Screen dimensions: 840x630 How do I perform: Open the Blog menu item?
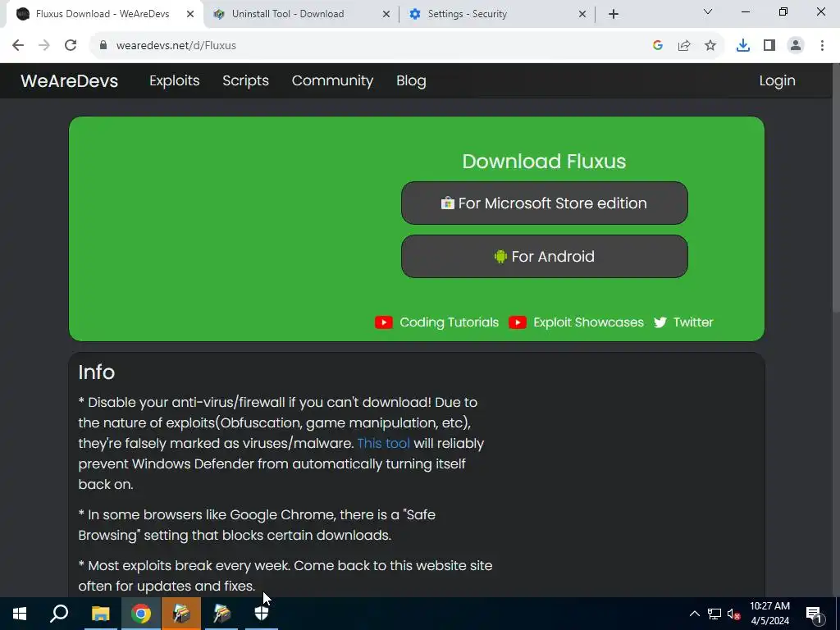(x=411, y=81)
